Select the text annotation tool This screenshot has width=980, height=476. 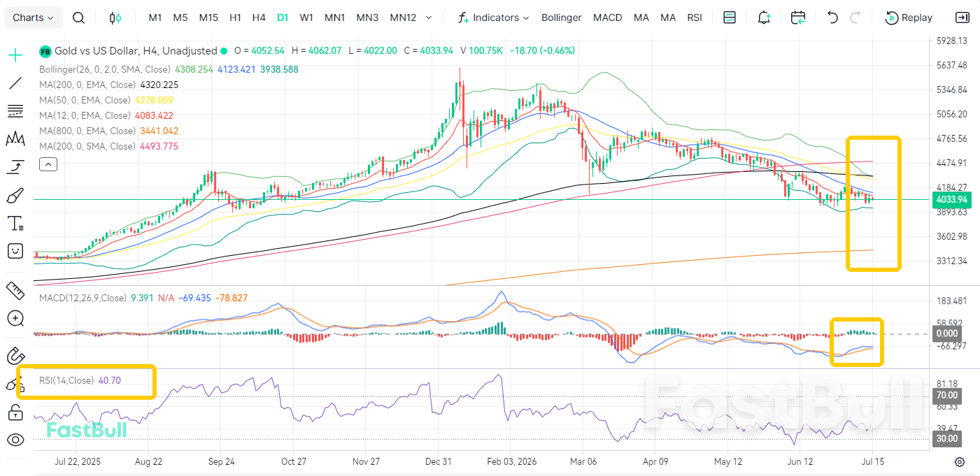click(15, 223)
